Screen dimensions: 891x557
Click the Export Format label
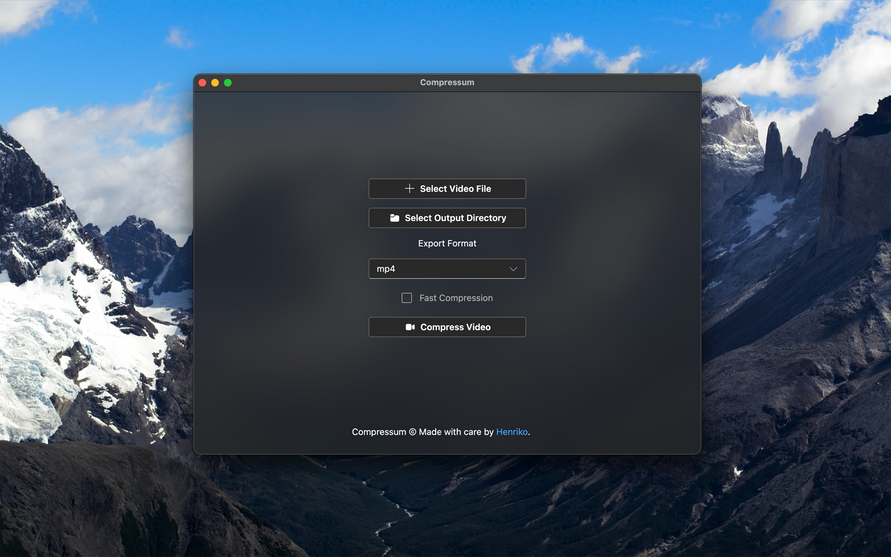click(x=447, y=243)
